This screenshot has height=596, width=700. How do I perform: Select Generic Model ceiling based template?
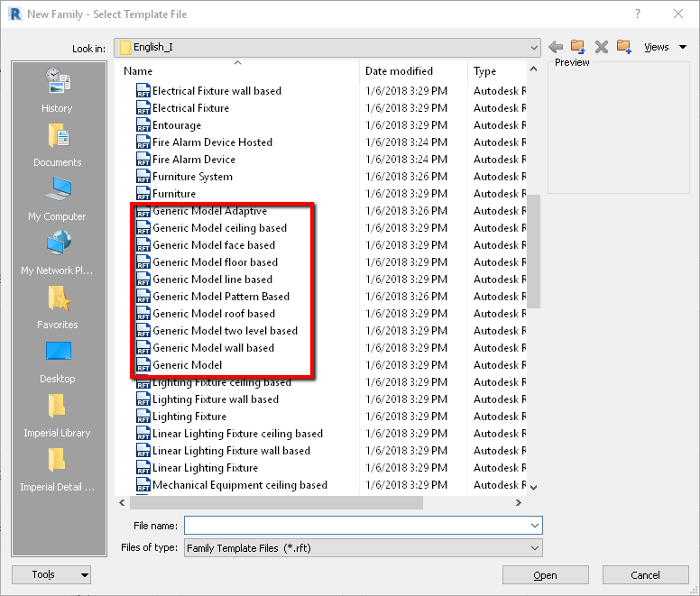[219, 228]
